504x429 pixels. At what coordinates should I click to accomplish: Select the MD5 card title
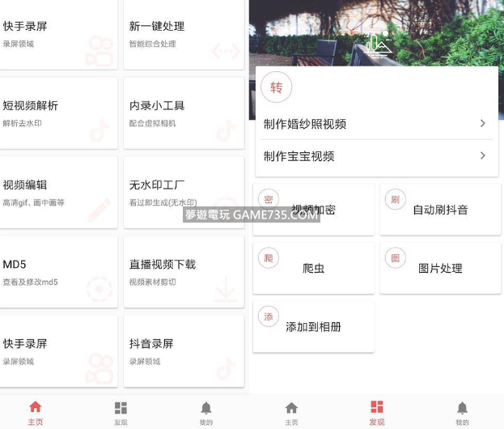[x=14, y=265]
